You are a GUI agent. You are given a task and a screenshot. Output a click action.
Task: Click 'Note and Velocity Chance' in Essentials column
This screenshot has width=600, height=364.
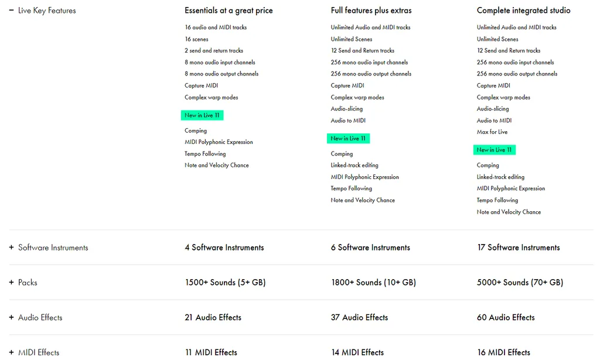216,165
